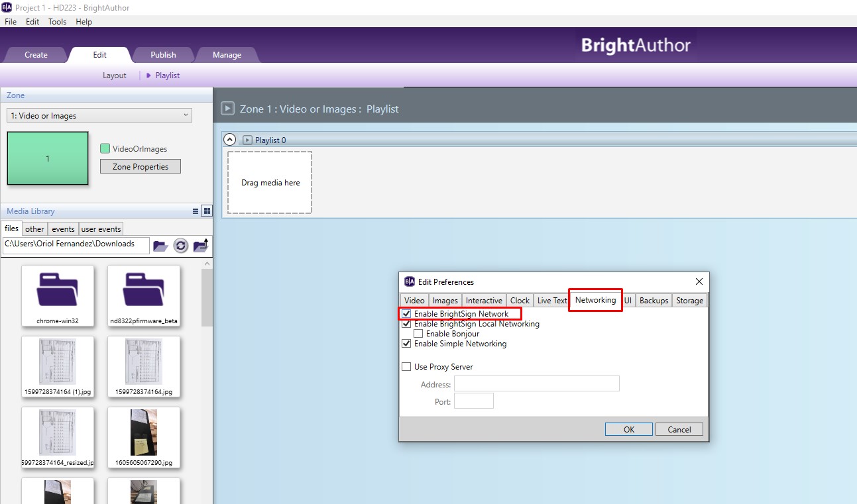
Task: Select the files tab in Media Library
Action: point(12,228)
